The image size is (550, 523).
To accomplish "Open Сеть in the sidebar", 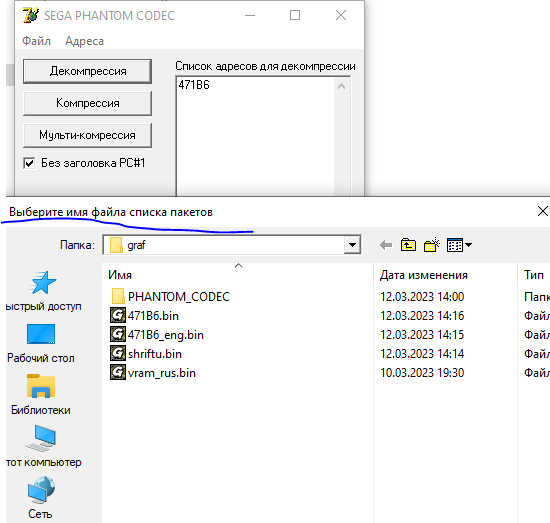I will (41, 498).
